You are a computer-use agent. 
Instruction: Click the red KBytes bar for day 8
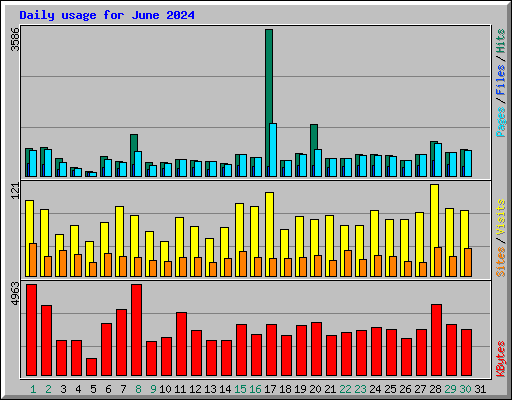(136, 330)
